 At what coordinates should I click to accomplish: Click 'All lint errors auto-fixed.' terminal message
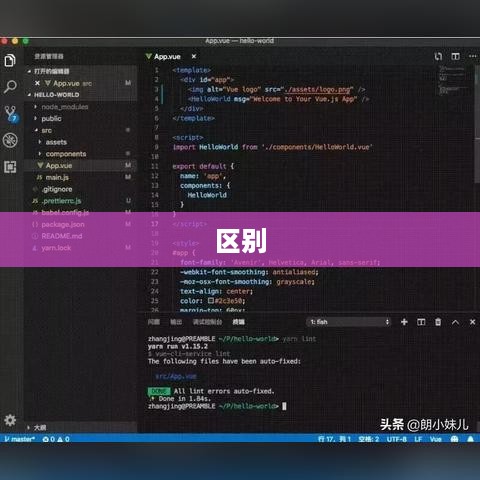pos(224,391)
